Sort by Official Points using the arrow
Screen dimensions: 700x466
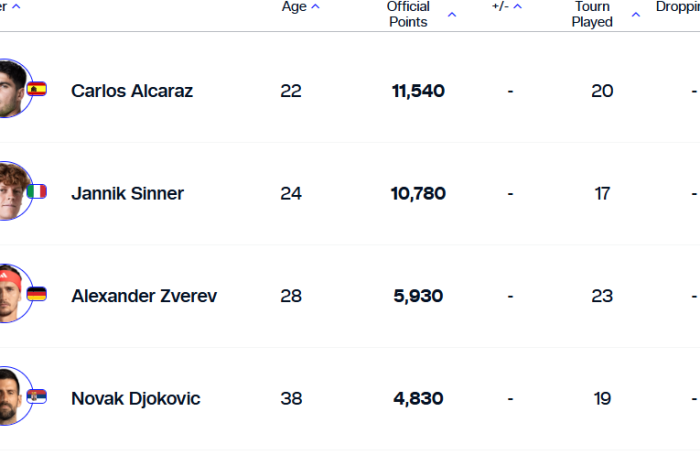coord(452,15)
